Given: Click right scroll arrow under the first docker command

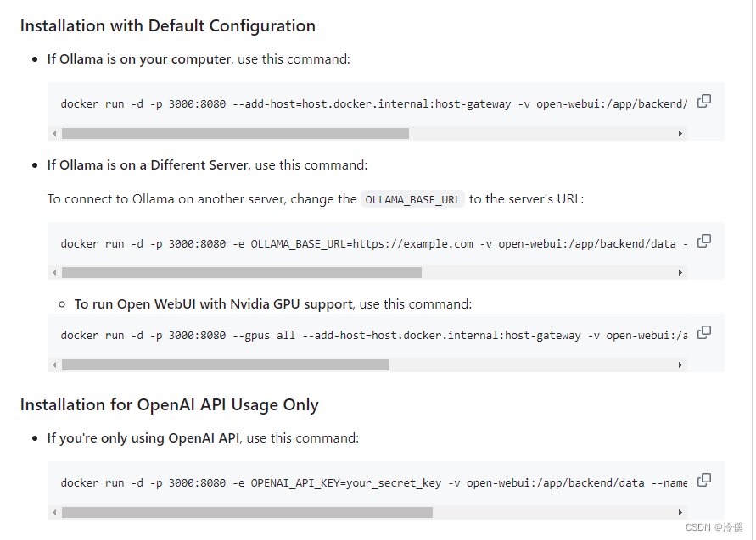Looking at the screenshot, I should point(680,133).
